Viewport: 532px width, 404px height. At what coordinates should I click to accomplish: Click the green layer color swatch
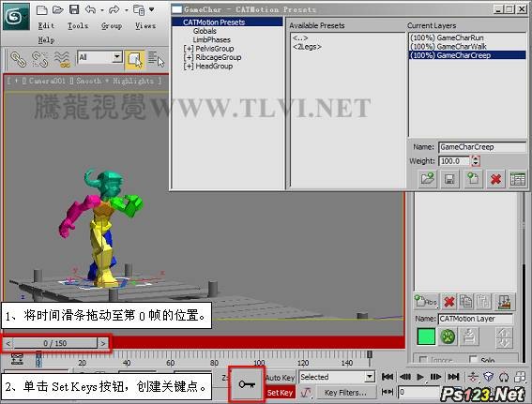coord(426,337)
